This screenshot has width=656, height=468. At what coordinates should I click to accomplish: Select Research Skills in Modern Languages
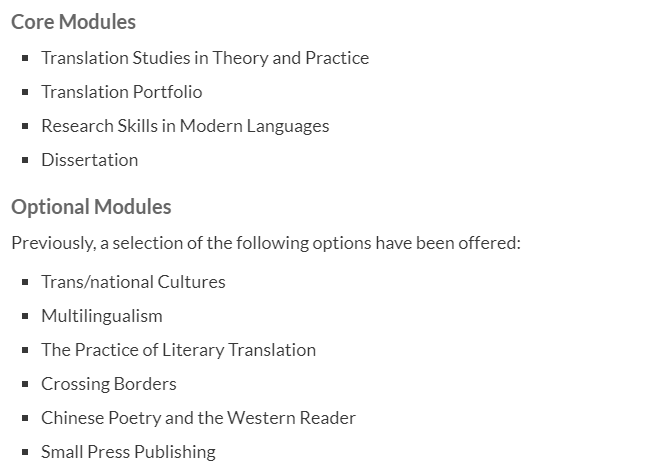click(185, 126)
